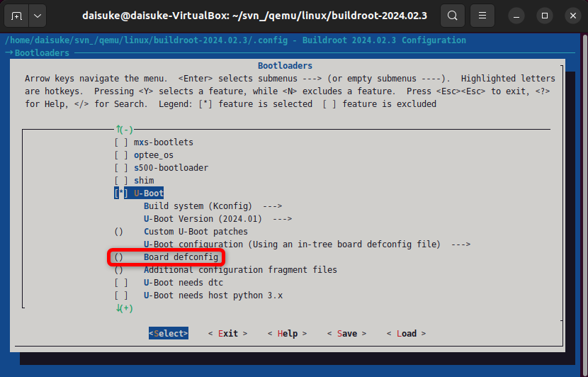Toggle the U-Boot checkbox

[x=121, y=193]
